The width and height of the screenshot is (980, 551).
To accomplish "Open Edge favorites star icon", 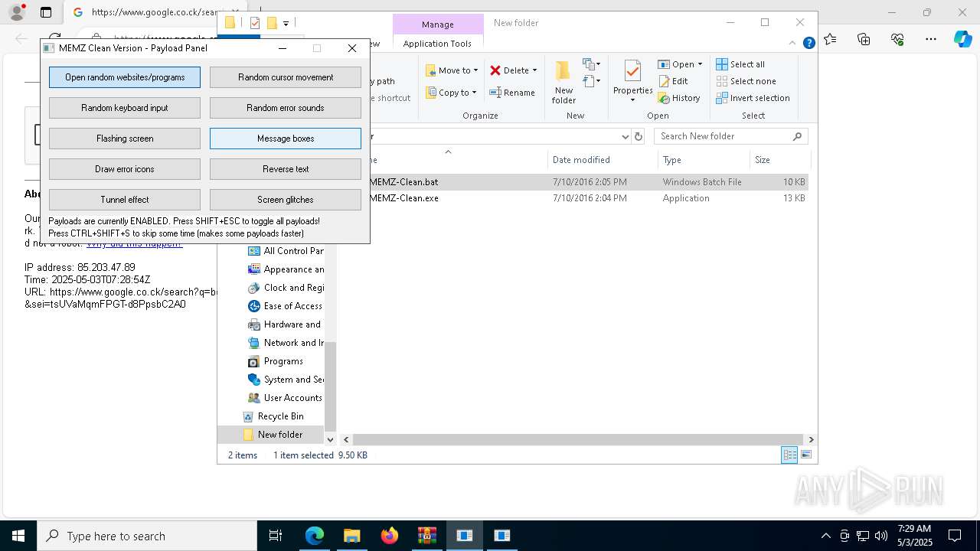I will [831, 39].
